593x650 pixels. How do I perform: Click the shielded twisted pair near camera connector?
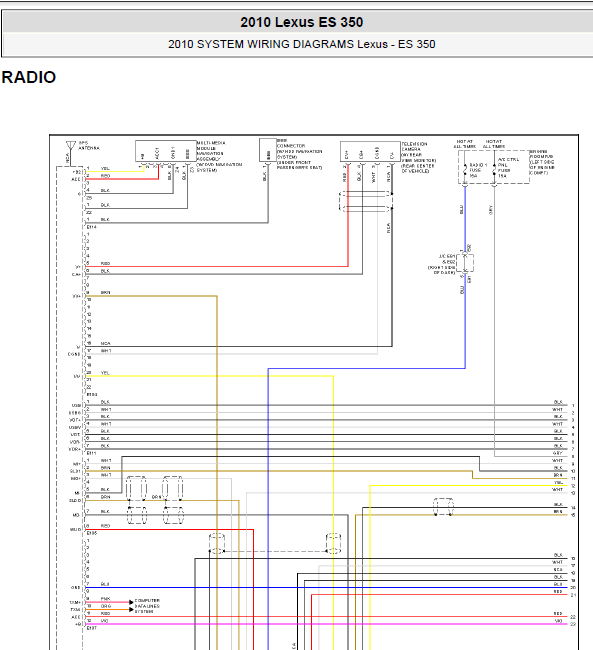(x=366, y=201)
